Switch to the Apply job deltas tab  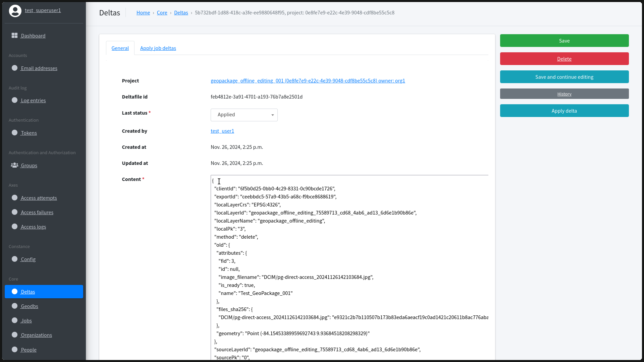[x=158, y=48]
